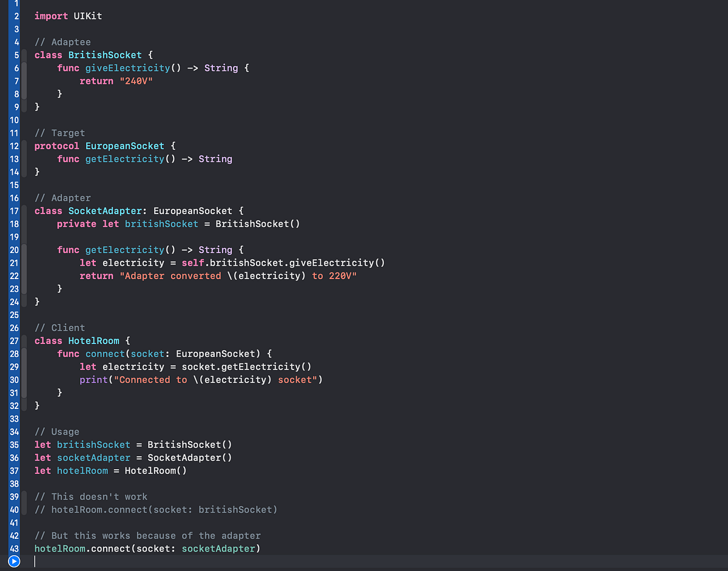Select the BritishSocket class name text
Viewport: 728px width, 571px height.
coord(104,55)
